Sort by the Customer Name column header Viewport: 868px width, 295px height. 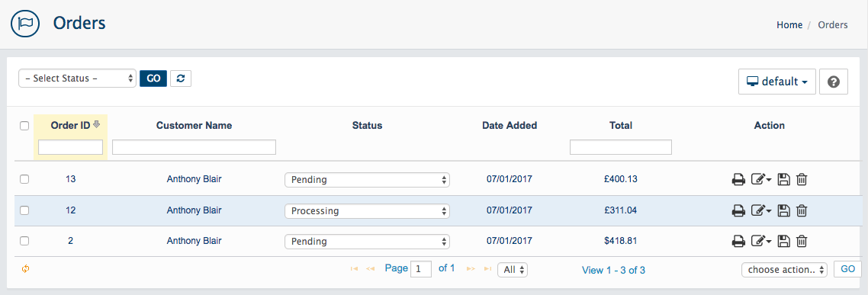point(194,126)
